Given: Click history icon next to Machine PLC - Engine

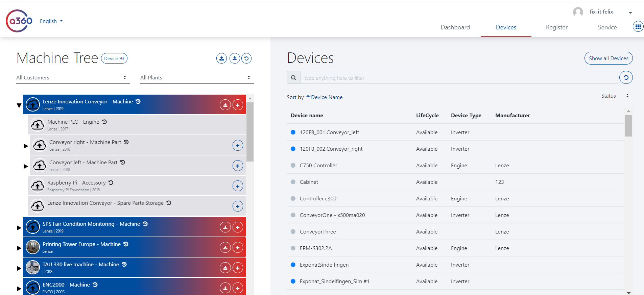Looking at the screenshot, I should 104,122.
